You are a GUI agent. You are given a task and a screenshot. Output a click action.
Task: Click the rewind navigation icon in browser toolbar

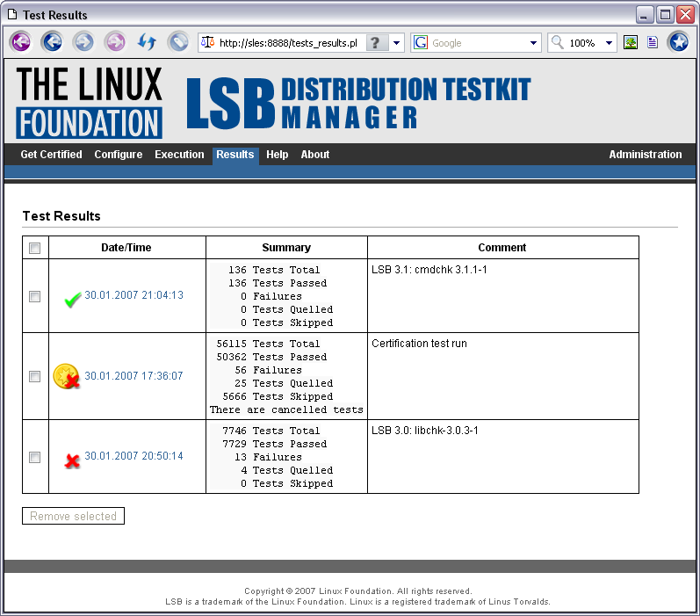click(21, 42)
